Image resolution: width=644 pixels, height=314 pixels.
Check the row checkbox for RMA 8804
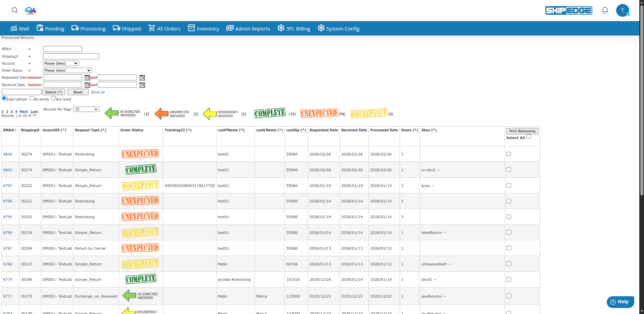click(x=509, y=154)
